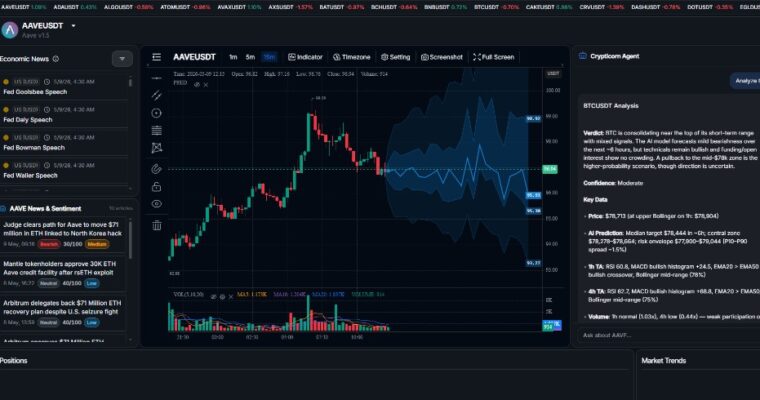Click the AAVE News list scrollbar
Viewport: 760px width, 400px height.
point(130,238)
